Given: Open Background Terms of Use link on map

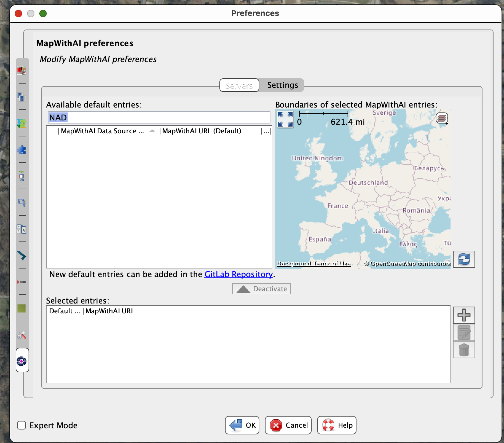Looking at the screenshot, I should 314,263.
